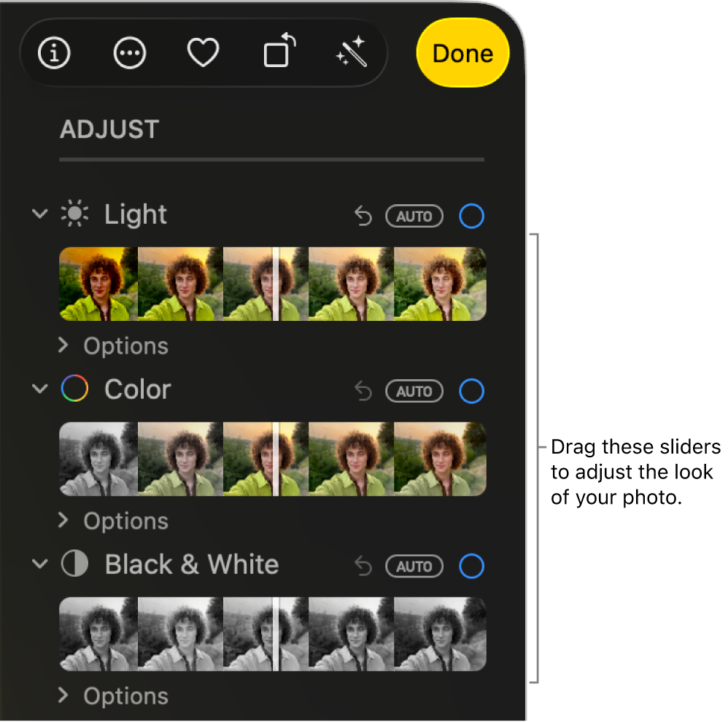
Task: Collapse the Color section with its chevron
Action: (x=40, y=389)
